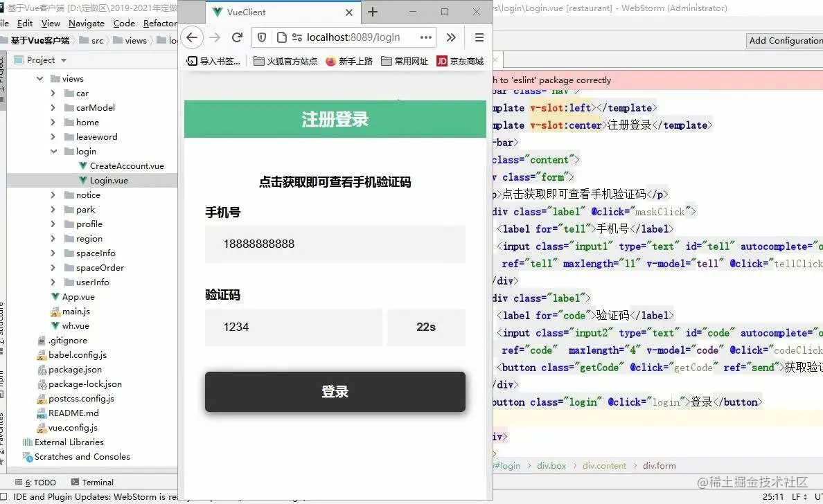Open package.json file

pyautogui.click(x=69, y=370)
